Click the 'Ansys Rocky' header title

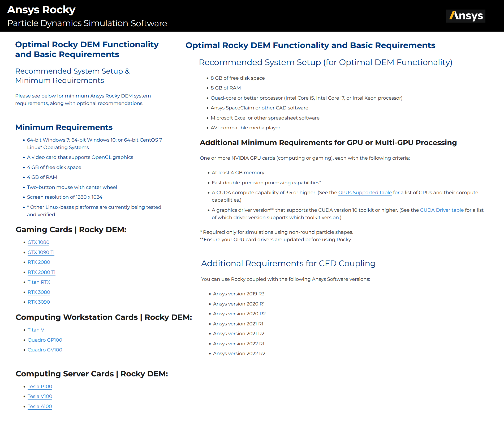coord(41,10)
